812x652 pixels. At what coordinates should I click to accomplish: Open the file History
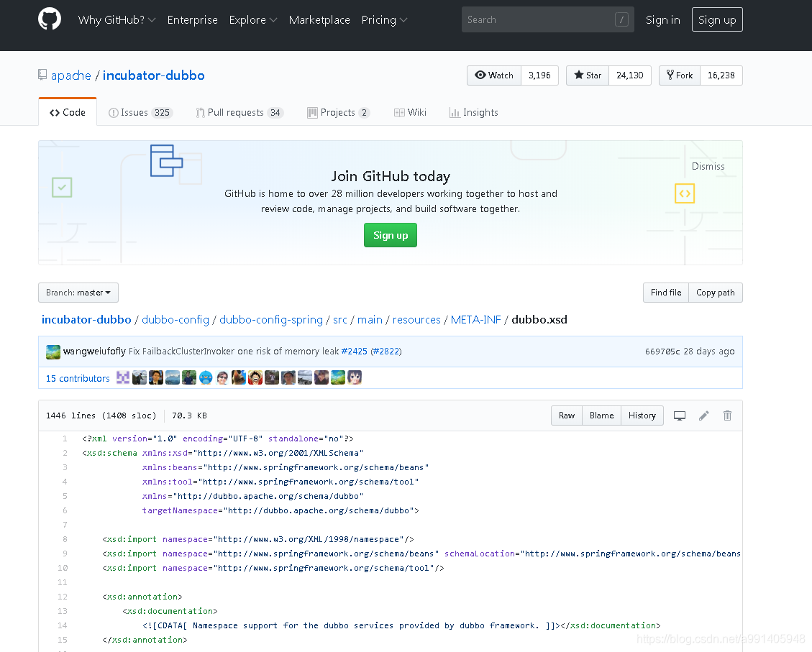tap(642, 415)
